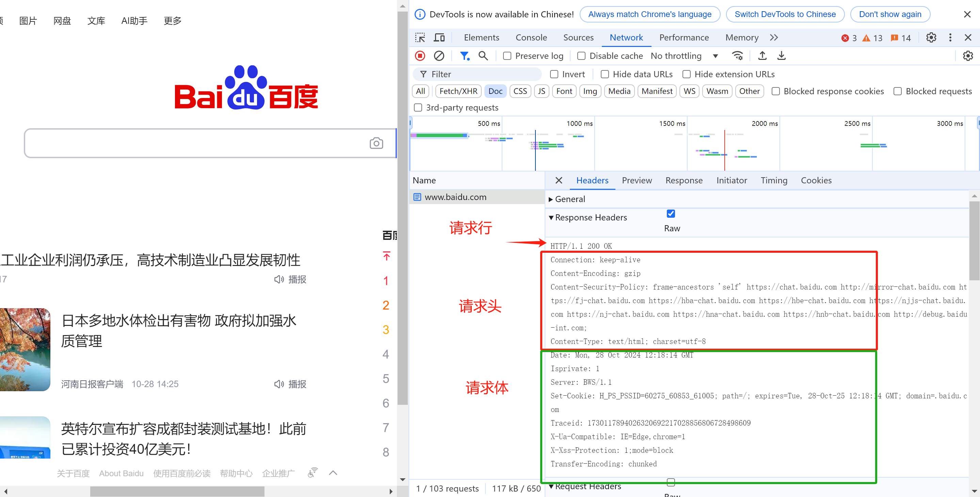Dismiss the DevTools language infobar
The height and width of the screenshot is (497, 980).
(x=967, y=14)
